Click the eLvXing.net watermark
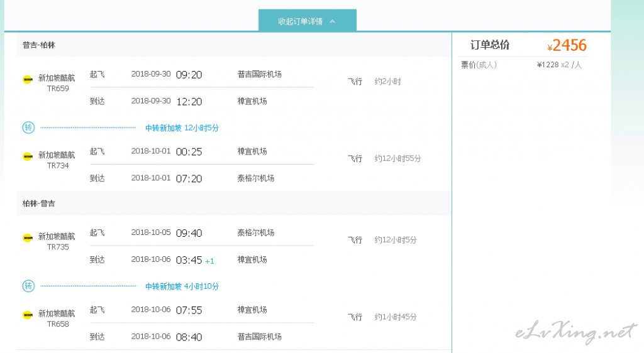This screenshot has height=353, width=644. 576,332
